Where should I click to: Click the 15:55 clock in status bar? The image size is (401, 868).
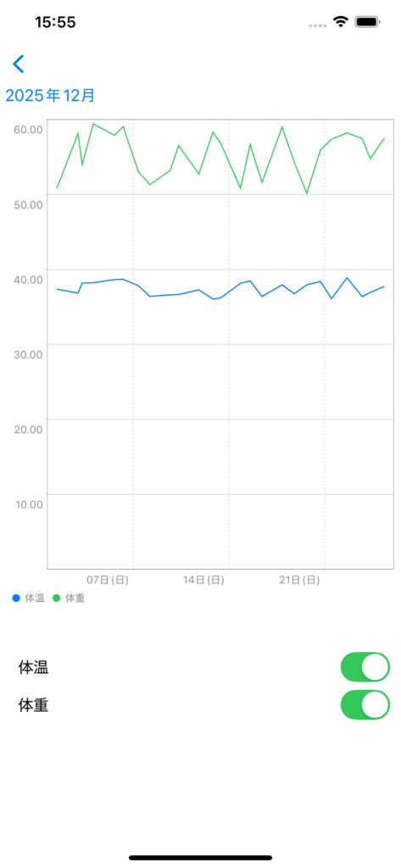[55, 22]
